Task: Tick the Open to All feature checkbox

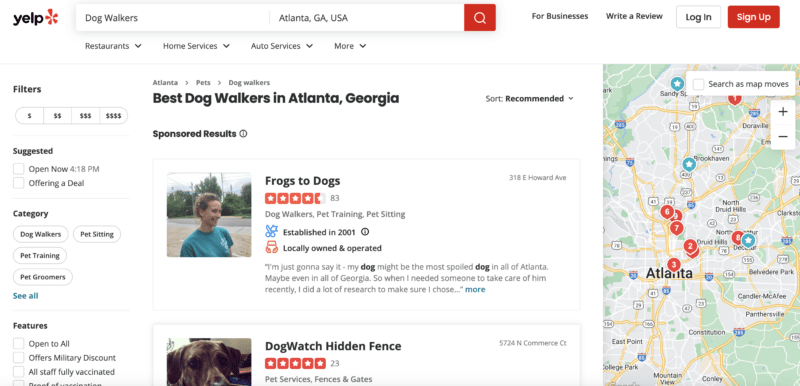Action: pos(19,343)
